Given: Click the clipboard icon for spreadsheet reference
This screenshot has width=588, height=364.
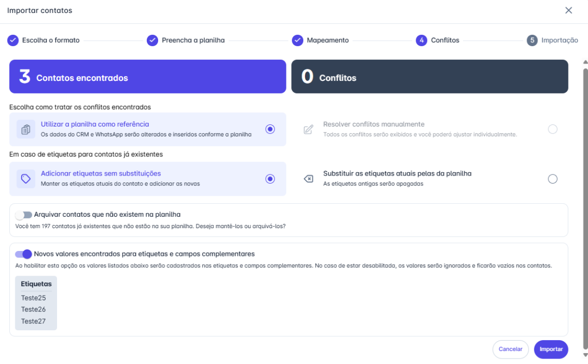Looking at the screenshot, I should point(26,129).
